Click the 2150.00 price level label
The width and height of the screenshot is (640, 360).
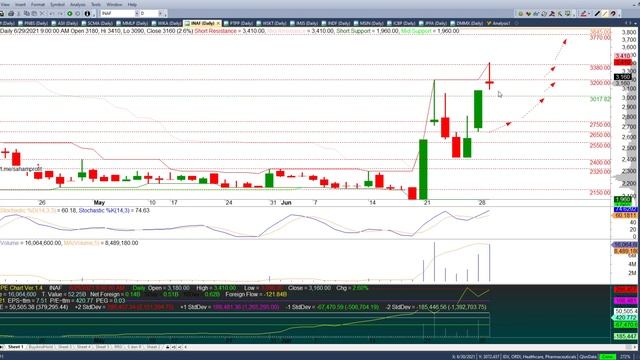point(600,192)
